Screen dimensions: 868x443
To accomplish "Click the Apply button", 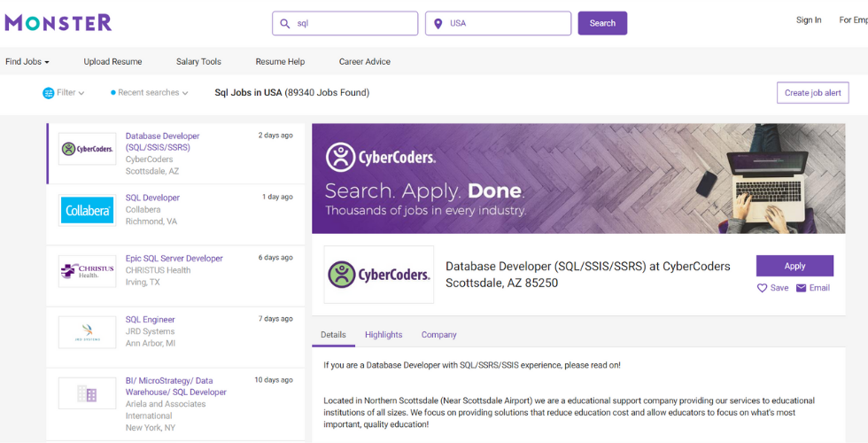I will 795,266.
